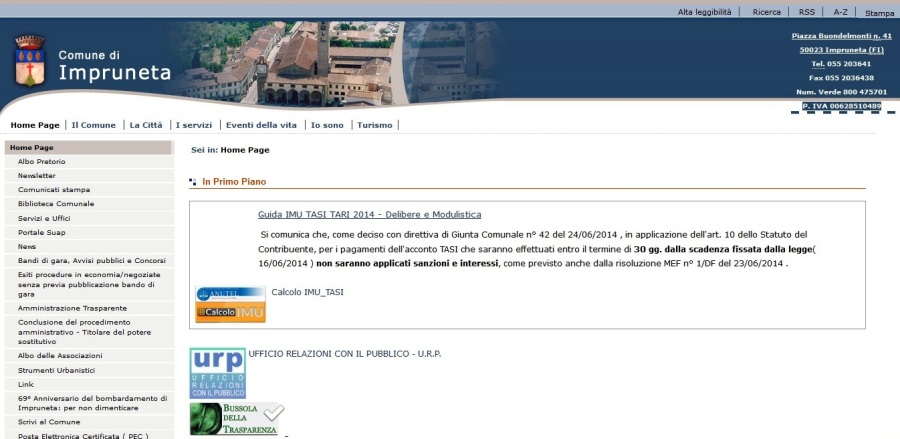Viewport: 900px width, 439px height.
Task: Open the Il Comune menu
Action: tap(93, 125)
